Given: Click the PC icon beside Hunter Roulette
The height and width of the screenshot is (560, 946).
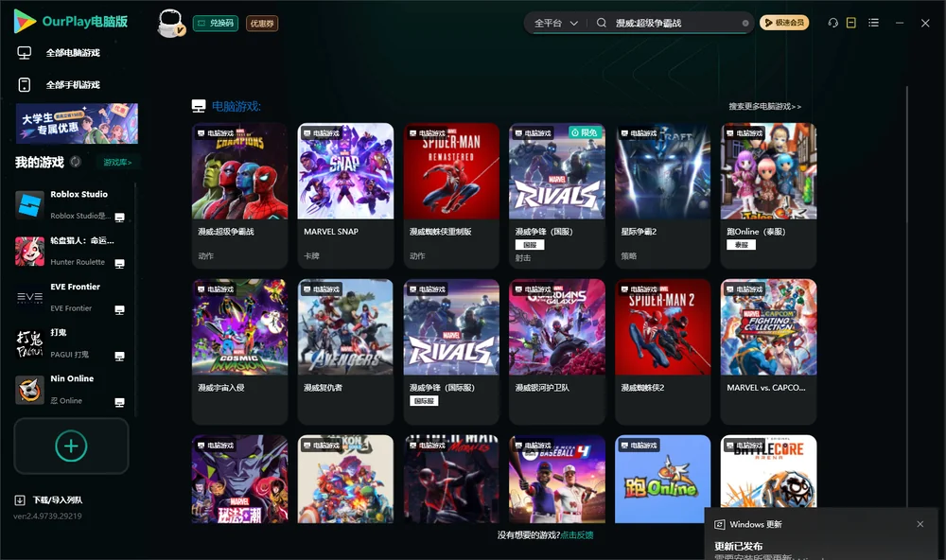Looking at the screenshot, I should [x=119, y=264].
